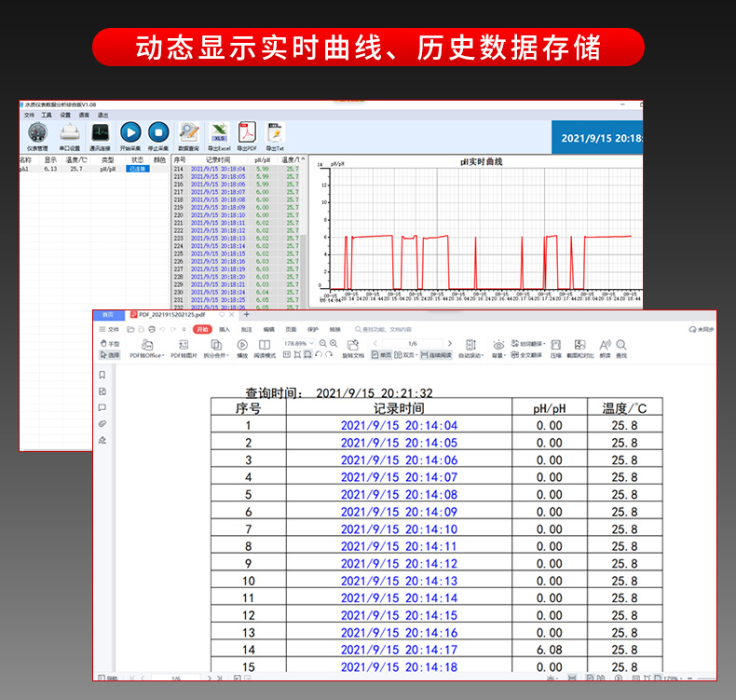Image resolution: width=736 pixels, height=700 pixels.
Task: Switch to PDF_2021915202125.pdf tab
Action: click(172, 316)
